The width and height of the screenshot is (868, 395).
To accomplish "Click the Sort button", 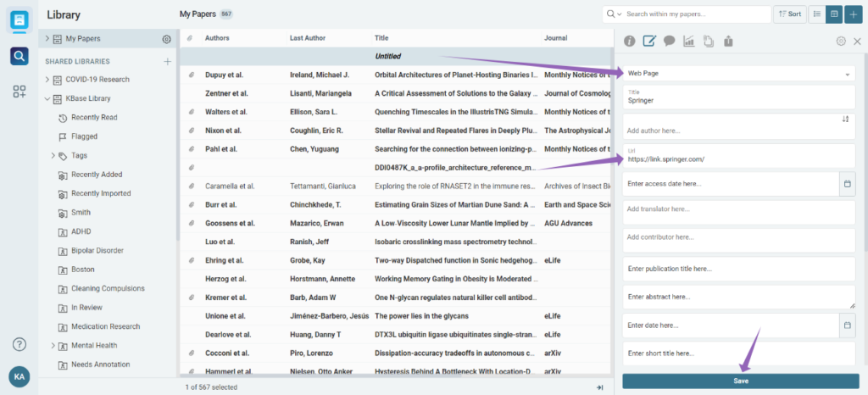I will pyautogui.click(x=790, y=14).
